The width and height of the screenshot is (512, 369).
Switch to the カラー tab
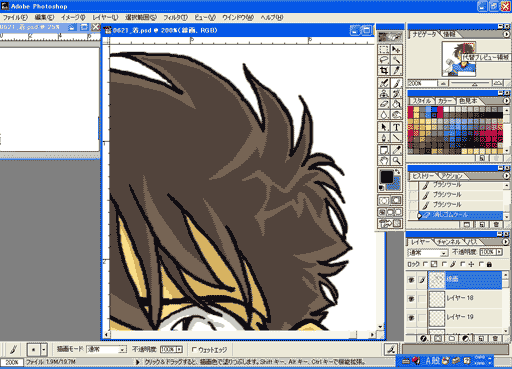click(445, 101)
